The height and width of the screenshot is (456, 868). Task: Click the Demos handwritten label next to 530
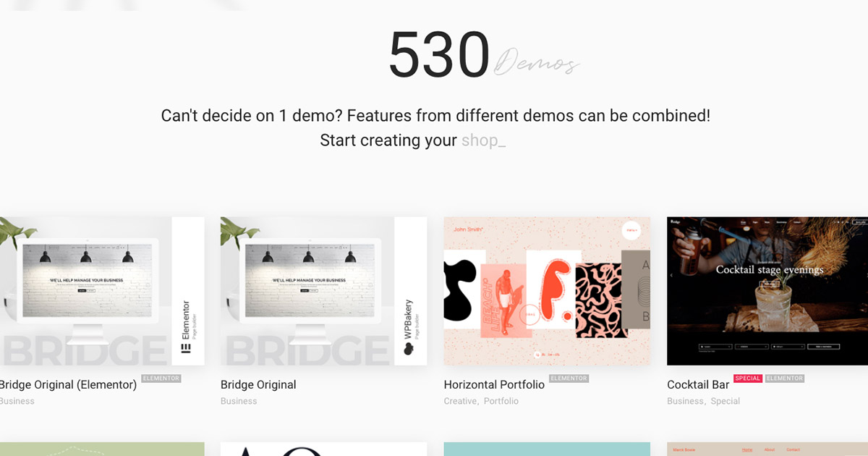pos(536,63)
